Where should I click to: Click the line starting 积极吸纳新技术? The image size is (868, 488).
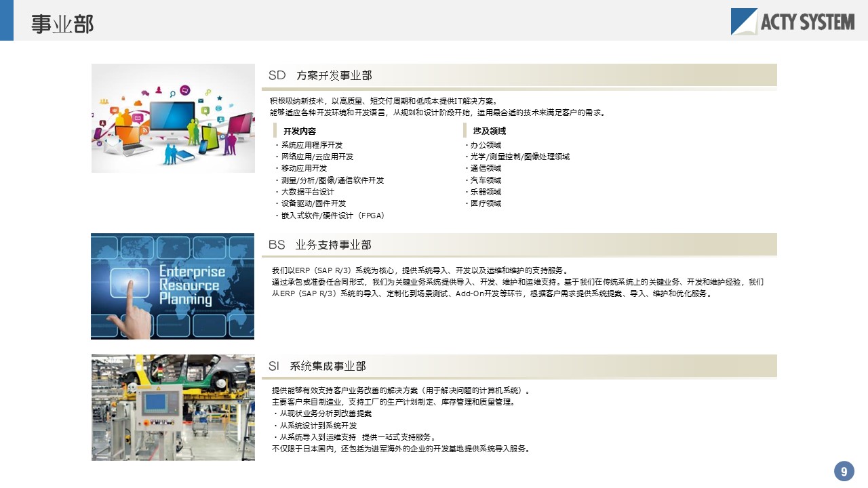(x=384, y=101)
